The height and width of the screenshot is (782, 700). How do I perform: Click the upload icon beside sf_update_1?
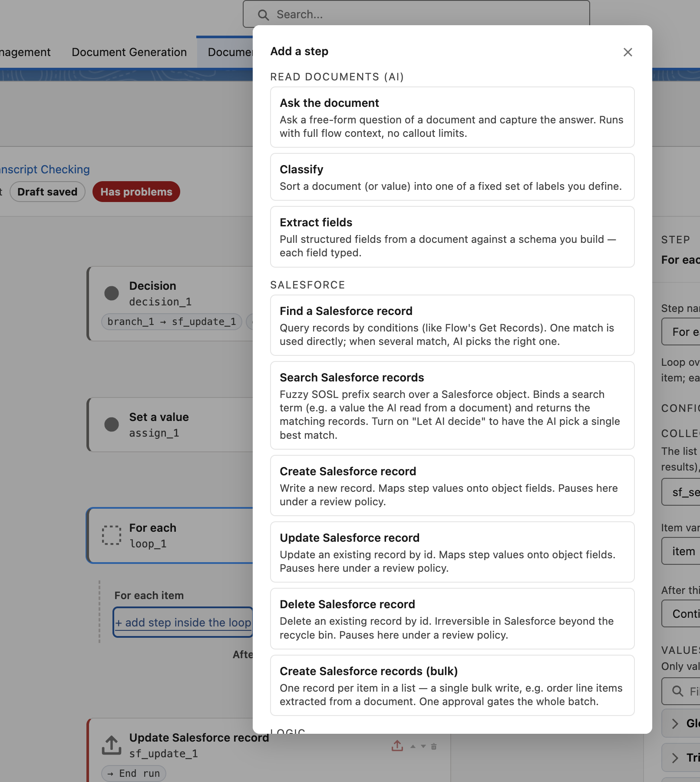click(x=112, y=745)
